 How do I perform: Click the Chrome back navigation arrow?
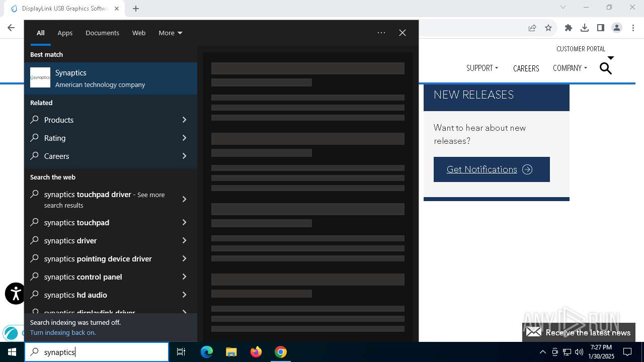11,28
